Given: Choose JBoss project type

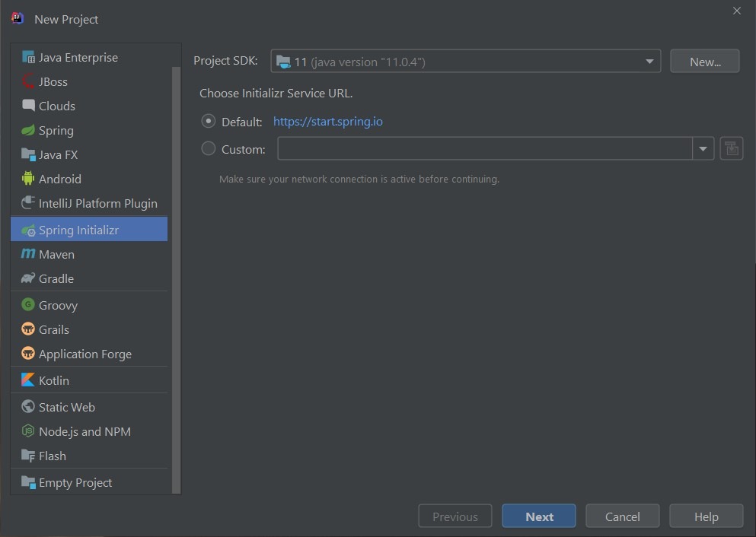Looking at the screenshot, I should coord(89,81).
